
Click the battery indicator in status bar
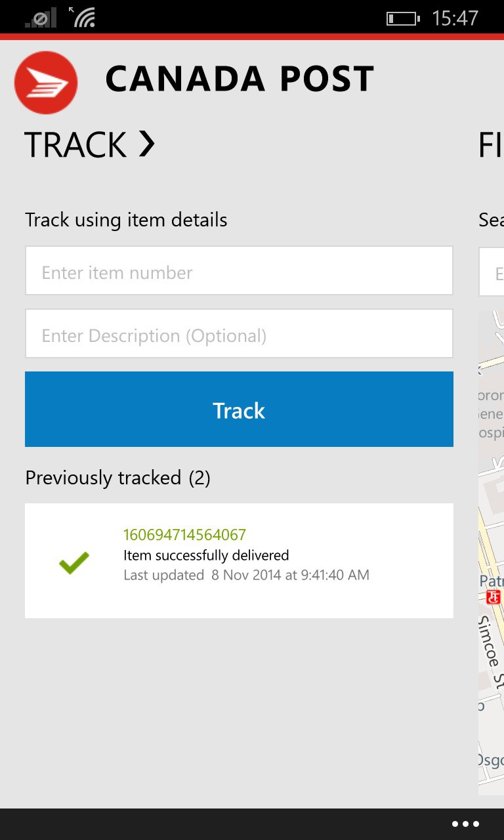point(402,18)
